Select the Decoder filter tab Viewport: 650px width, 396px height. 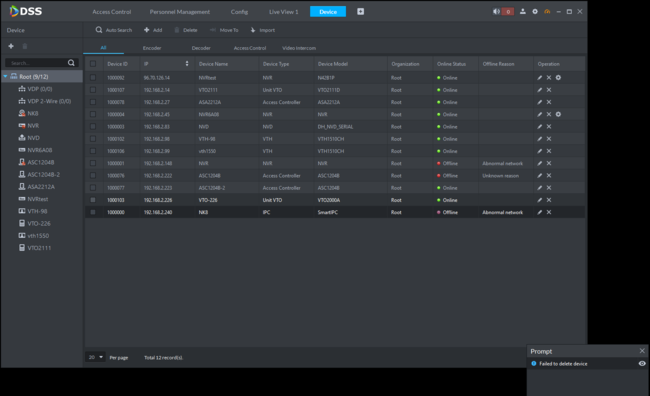201,48
